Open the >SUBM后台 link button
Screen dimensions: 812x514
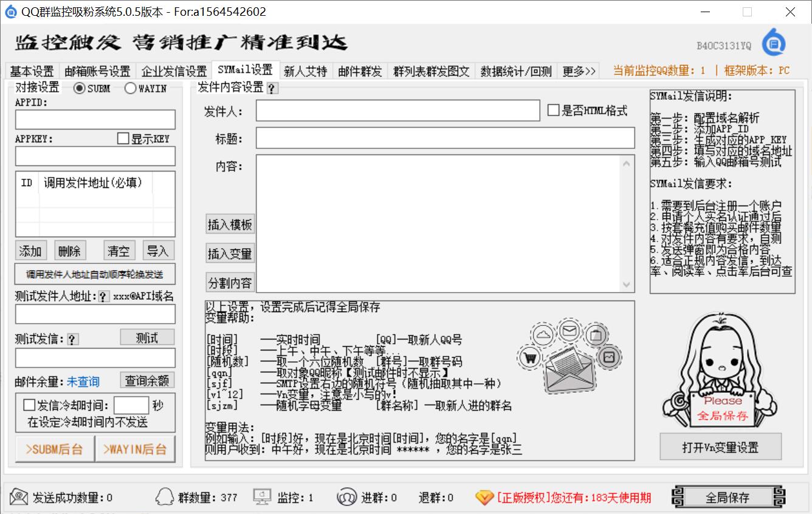55,450
